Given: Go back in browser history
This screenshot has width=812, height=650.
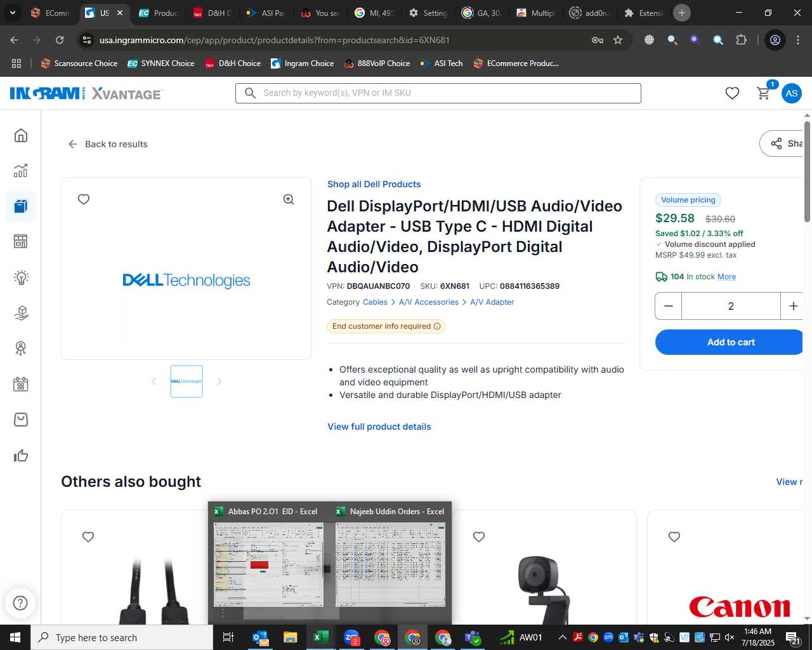Looking at the screenshot, I should pyautogui.click(x=14, y=40).
